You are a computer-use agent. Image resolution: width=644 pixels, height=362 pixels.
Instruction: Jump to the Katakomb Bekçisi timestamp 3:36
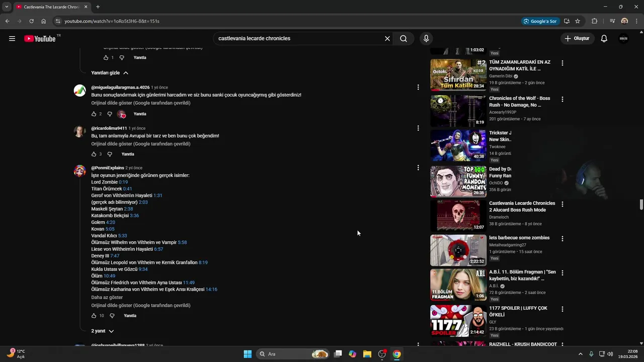click(x=134, y=216)
